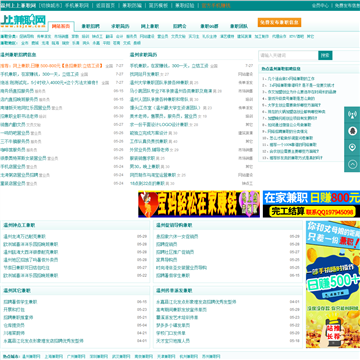Switch to the 兼职招聘 tab
Image resolution: width=360 pixels, height=360 pixels.
(x=90, y=26)
